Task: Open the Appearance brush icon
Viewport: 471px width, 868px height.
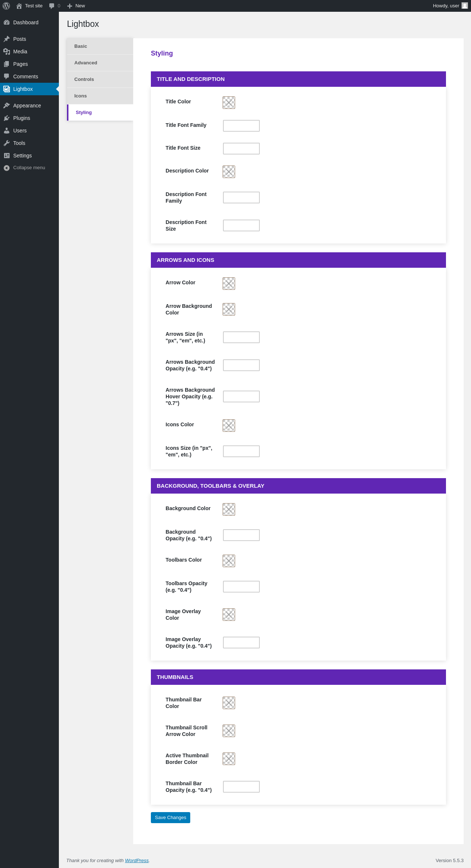Action: pyautogui.click(x=7, y=106)
